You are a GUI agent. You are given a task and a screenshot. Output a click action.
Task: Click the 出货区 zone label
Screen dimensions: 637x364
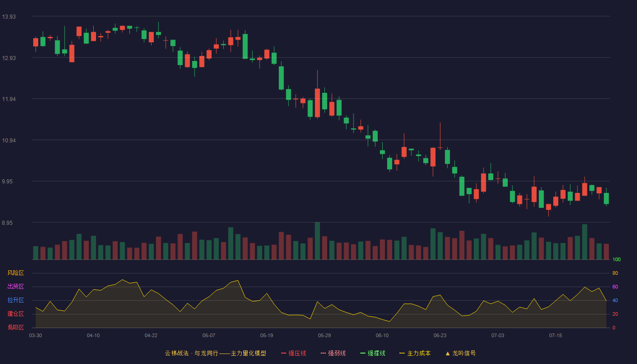click(x=15, y=287)
